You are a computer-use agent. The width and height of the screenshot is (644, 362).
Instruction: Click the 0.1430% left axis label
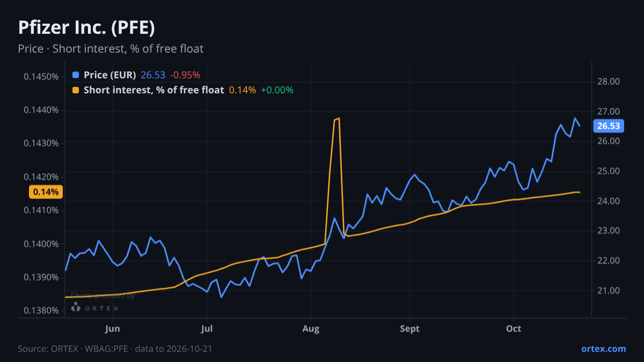tap(41, 144)
